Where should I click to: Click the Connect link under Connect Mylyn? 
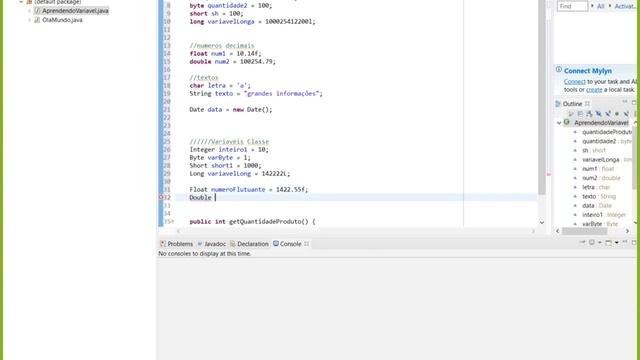tap(575, 82)
